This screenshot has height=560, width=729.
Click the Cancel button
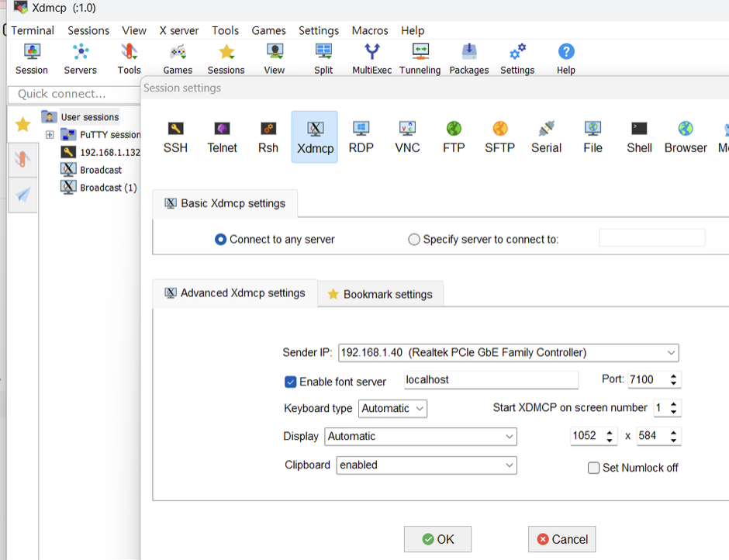click(x=561, y=539)
